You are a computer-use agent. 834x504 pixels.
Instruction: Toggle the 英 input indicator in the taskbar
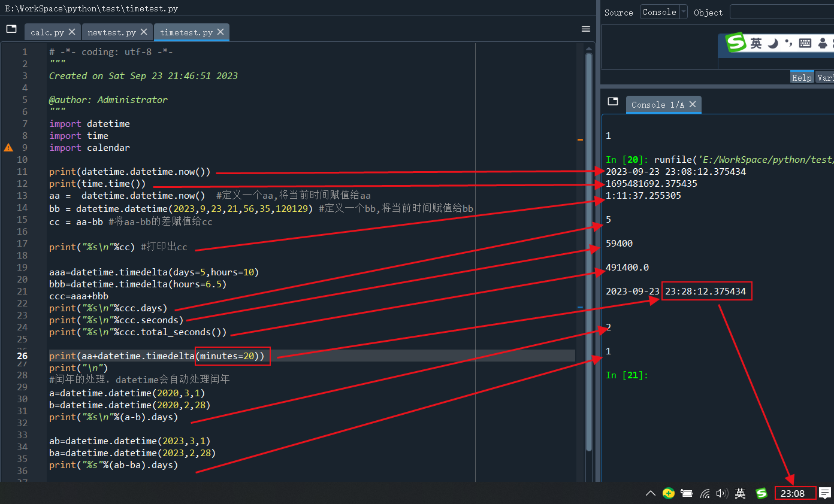pos(741,493)
